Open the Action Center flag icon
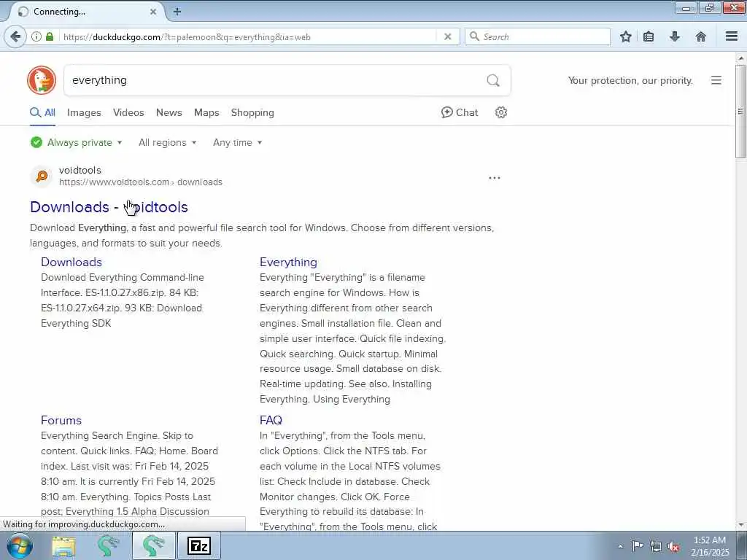Image resolution: width=747 pixels, height=560 pixels. coord(638,546)
